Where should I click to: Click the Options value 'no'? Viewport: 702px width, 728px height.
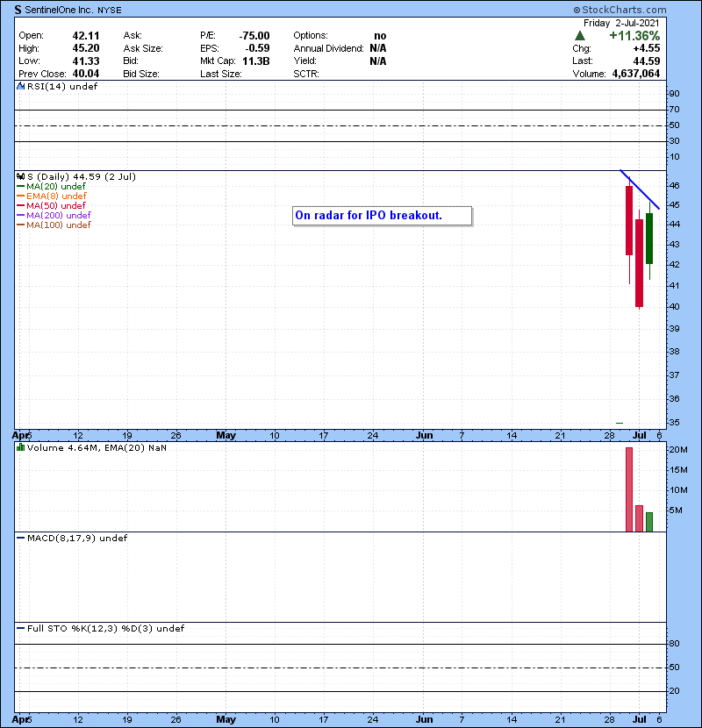(380, 36)
